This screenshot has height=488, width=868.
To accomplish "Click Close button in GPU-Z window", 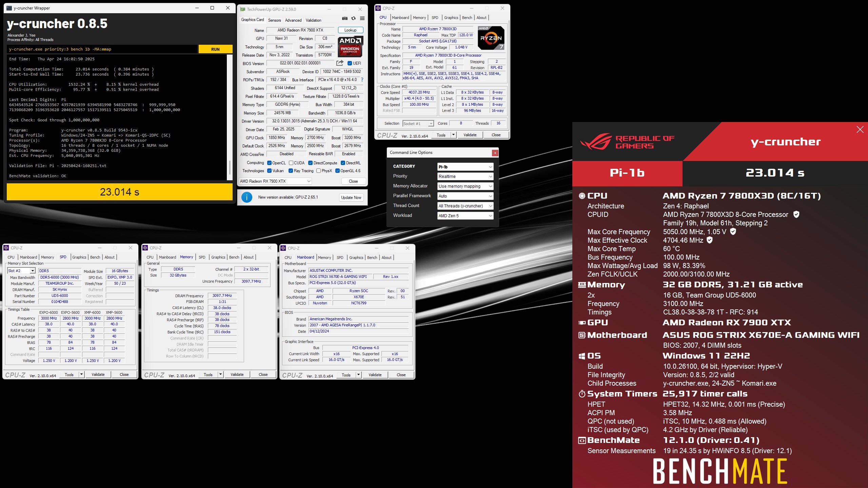I will pyautogui.click(x=353, y=181).
